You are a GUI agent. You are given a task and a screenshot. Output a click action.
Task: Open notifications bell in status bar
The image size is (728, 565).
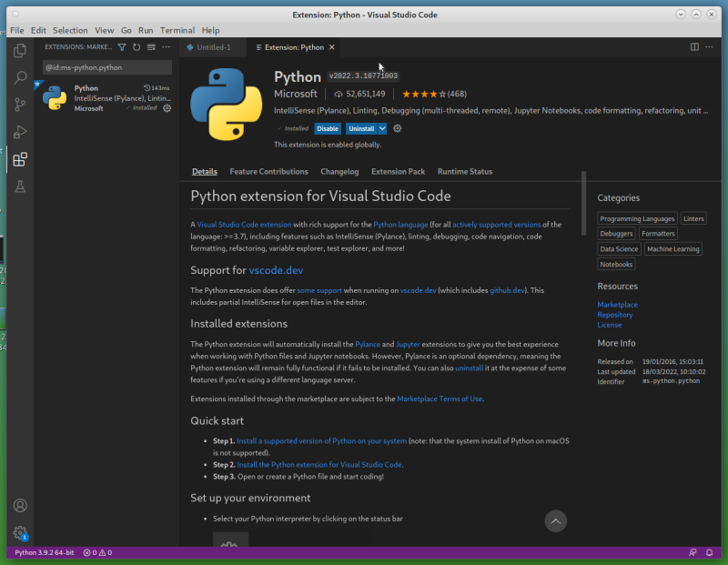pyautogui.click(x=710, y=552)
